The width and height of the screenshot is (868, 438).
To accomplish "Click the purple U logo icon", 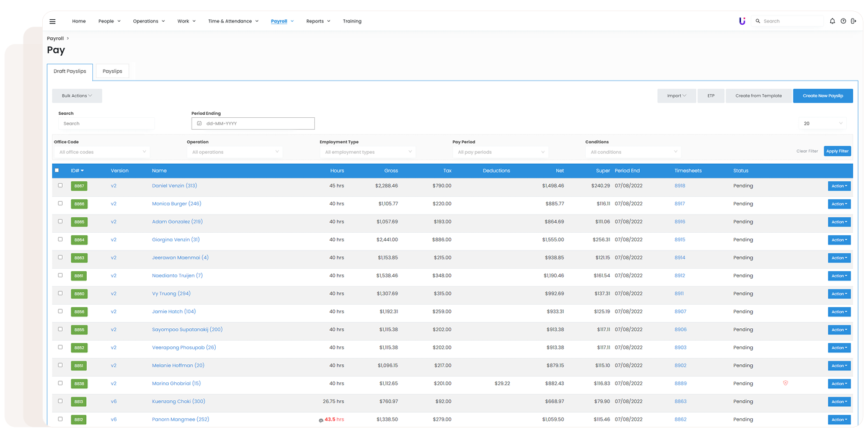I will click(x=742, y=21).
